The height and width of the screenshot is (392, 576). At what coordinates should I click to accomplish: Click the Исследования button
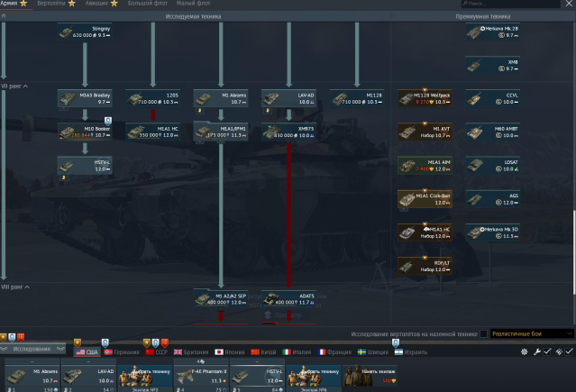32,348
